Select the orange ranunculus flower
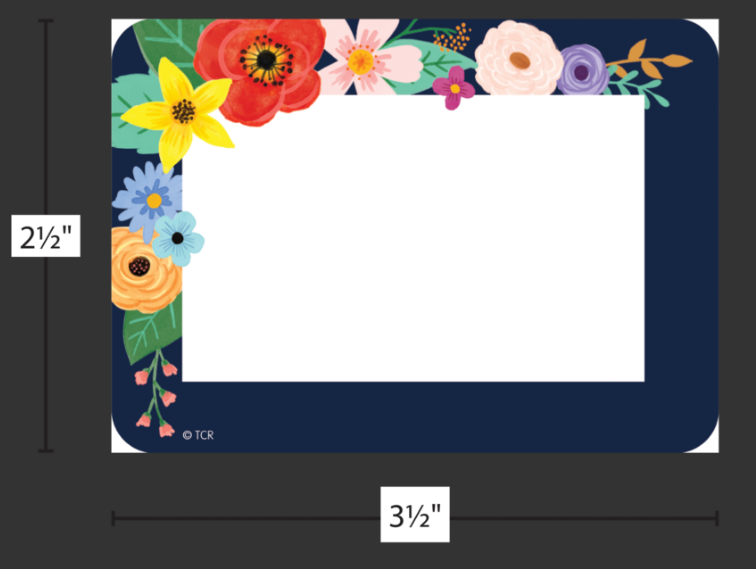This screenshot has width=756, height=569. (x=145, y=270)
